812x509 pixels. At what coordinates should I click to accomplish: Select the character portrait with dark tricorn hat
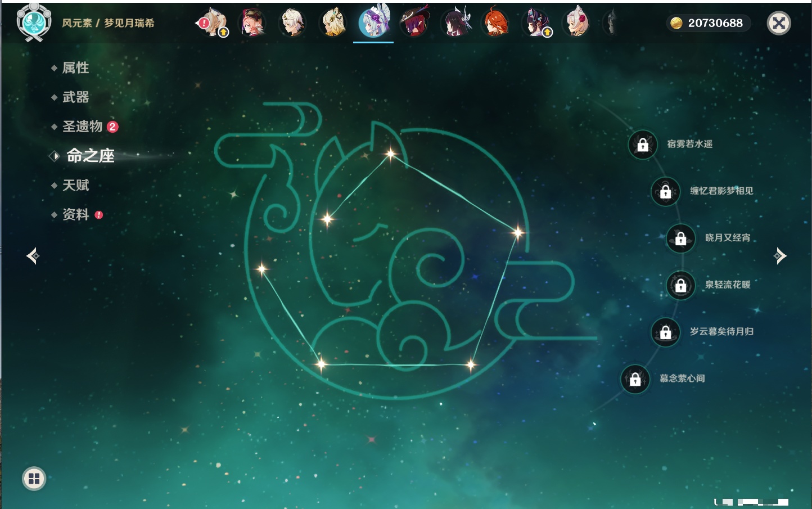tap(415, 23)
